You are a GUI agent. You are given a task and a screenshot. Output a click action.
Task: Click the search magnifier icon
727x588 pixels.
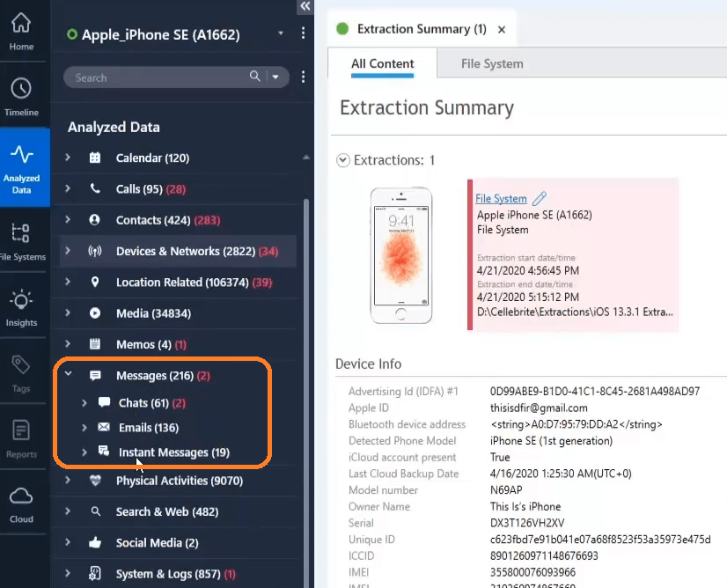[255, 76]
